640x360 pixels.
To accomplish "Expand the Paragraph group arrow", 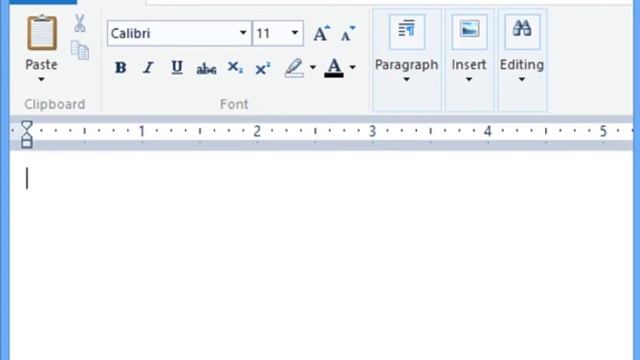I will 407,80.
